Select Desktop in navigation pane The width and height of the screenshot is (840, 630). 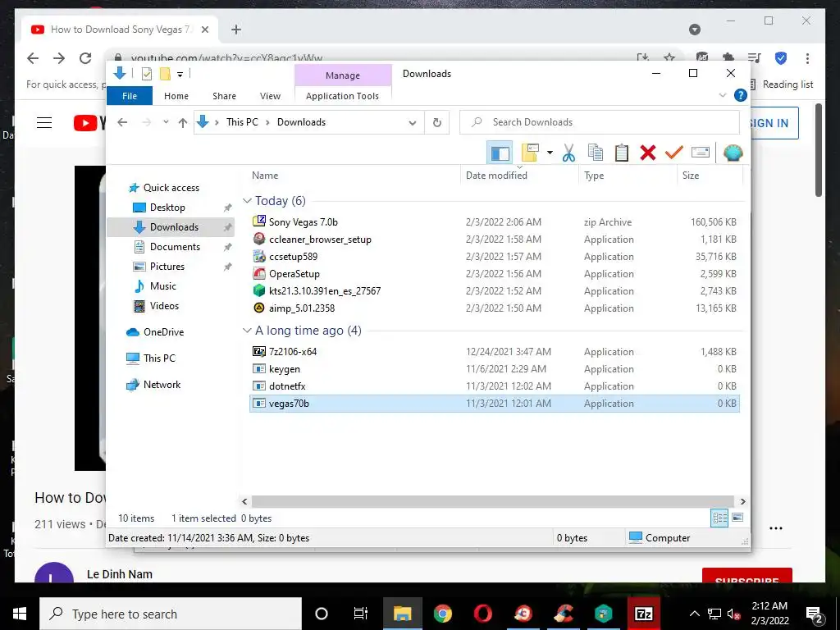(x=167, y=208)
